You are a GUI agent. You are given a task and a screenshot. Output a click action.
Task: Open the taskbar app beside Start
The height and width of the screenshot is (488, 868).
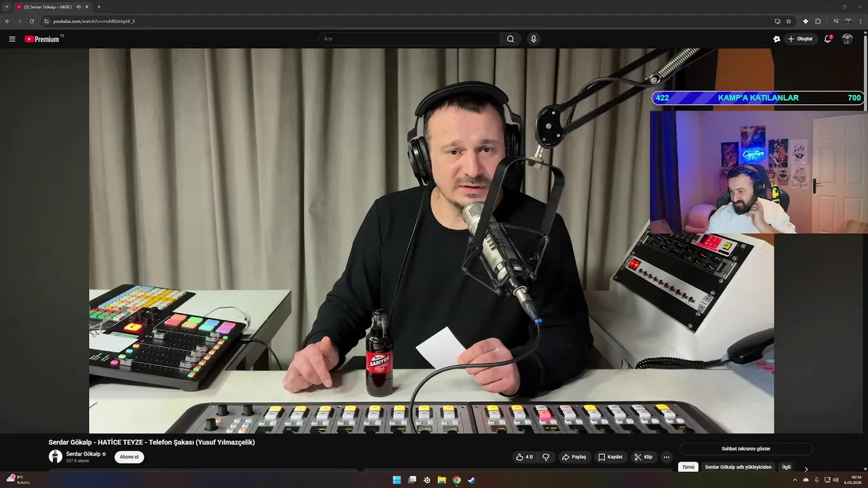pos(412,480)
